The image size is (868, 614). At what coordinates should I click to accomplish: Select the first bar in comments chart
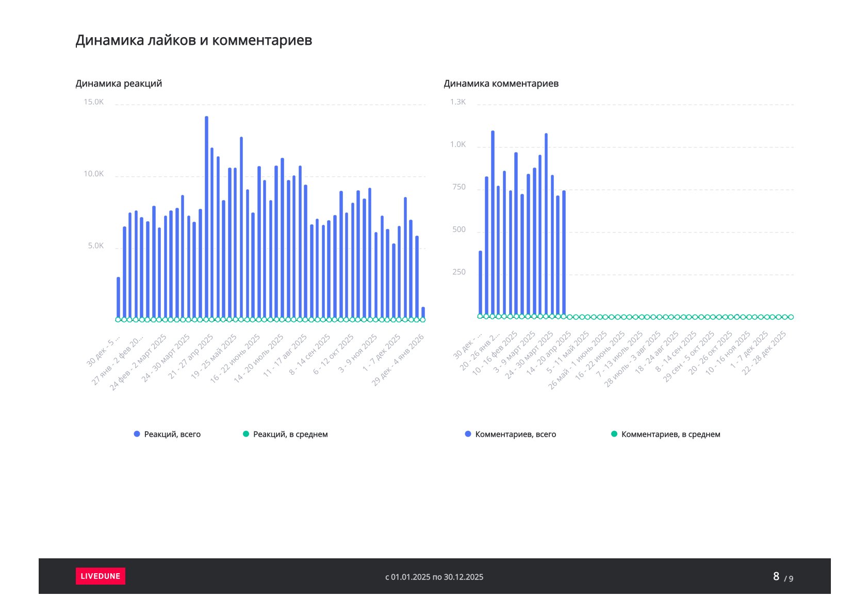[x=480, y=284]
